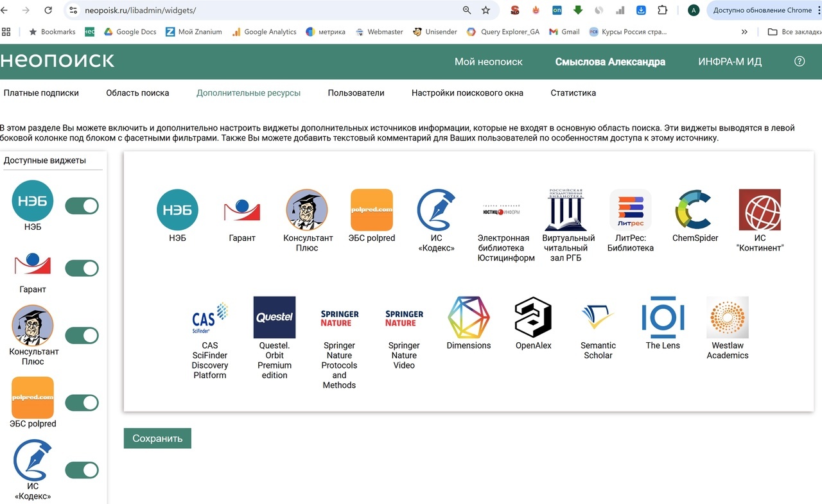Click ЭБС polpred thumbnail in sidebar

tap(33, 397)
